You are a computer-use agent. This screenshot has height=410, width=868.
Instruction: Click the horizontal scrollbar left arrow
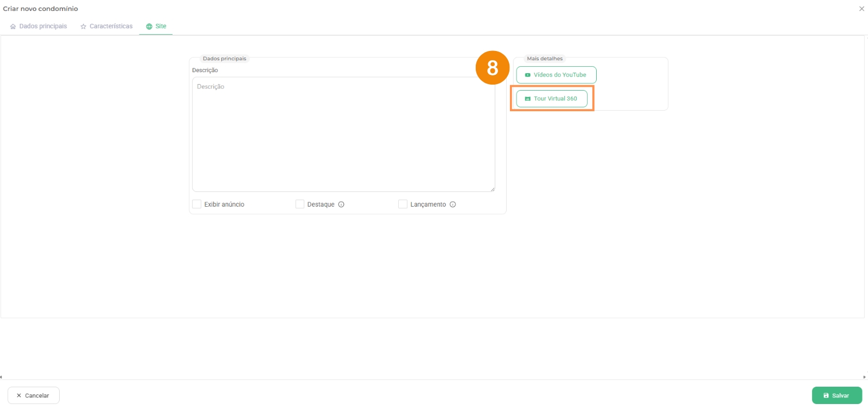pyautogui.click(x=2, y=377)
